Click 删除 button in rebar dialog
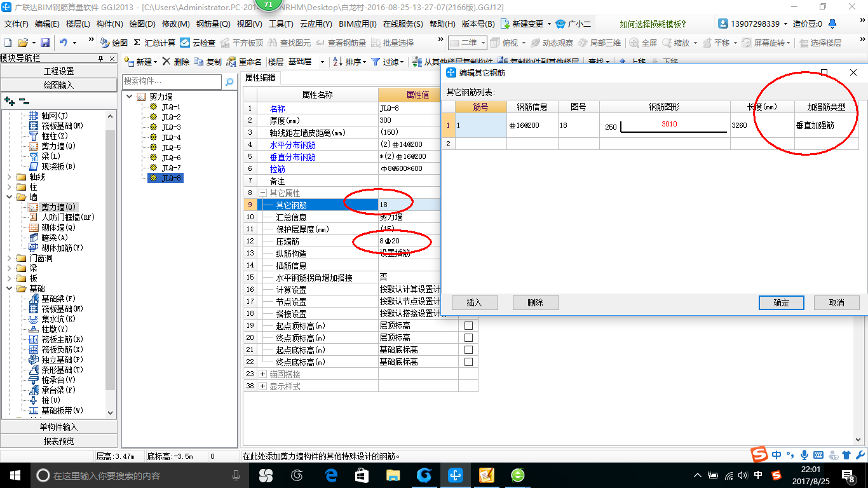 tap(536, 302)
